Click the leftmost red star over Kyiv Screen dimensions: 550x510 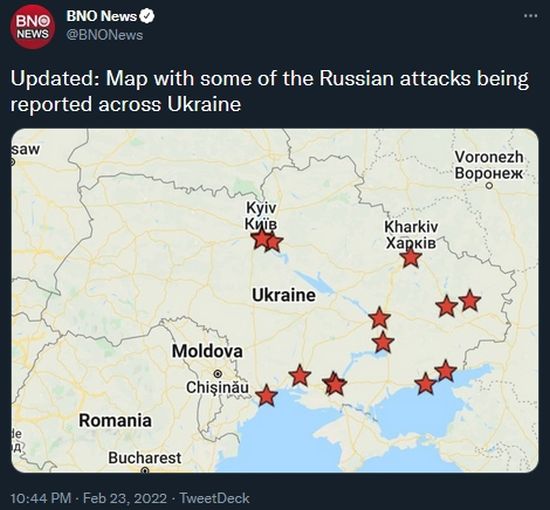point(262,239)
